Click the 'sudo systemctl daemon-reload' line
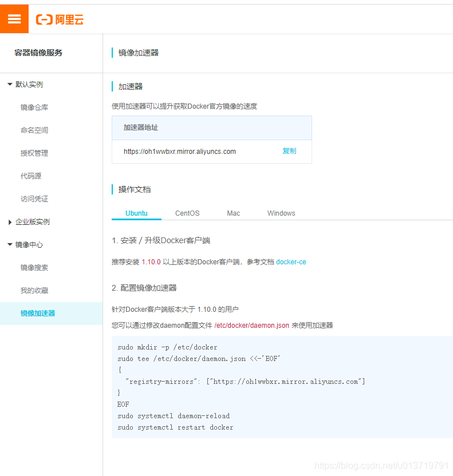Image resolution: width=453 pixels, height=476 pixels. 174,416
